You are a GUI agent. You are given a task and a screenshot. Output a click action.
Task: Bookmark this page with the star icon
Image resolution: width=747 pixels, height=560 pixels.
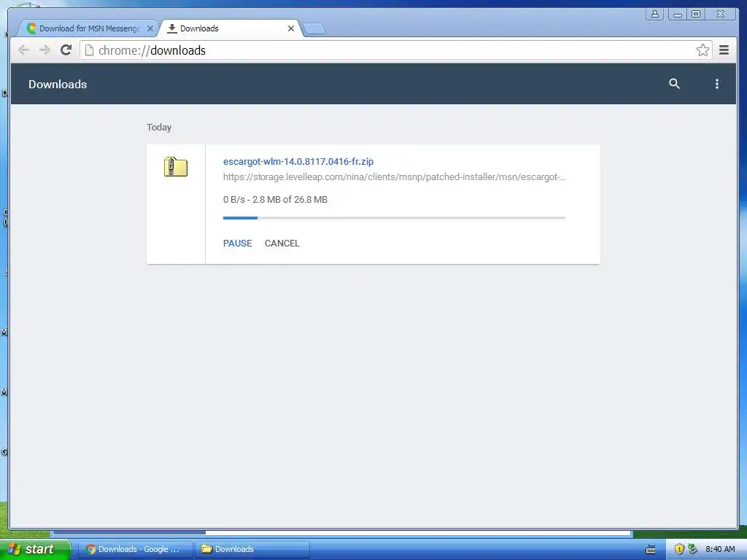point(703,50)
